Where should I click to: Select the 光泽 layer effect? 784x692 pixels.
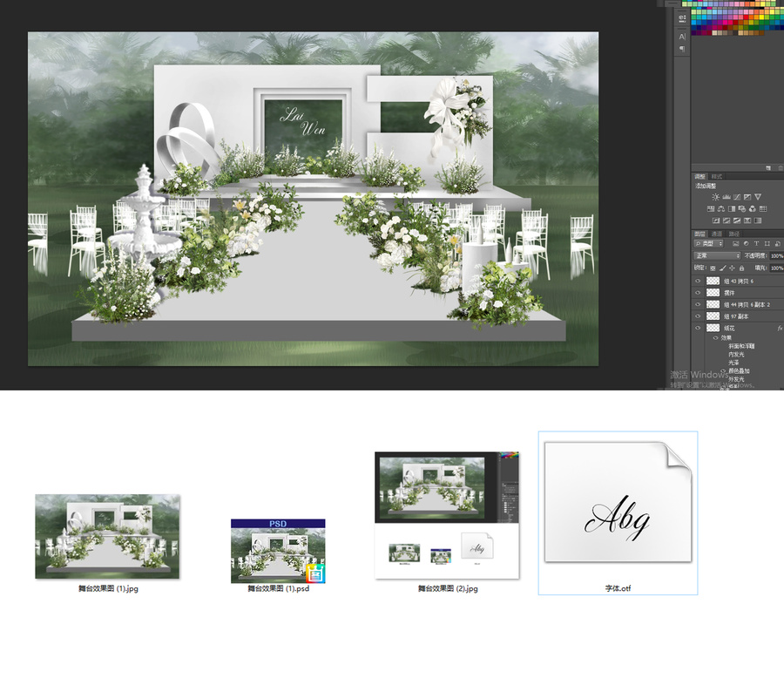pyautogui.click(x=733, y=363)
